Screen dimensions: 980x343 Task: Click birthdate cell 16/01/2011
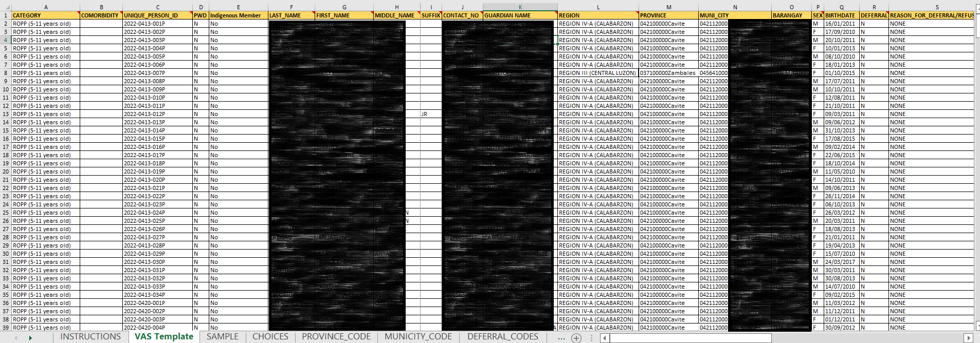coord(842,24)
